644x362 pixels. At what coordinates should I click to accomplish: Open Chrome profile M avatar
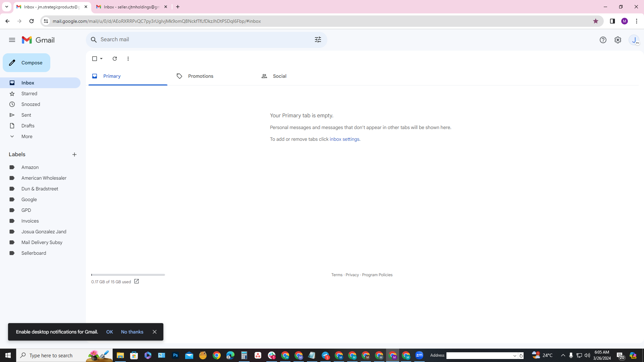click(625, 21)
